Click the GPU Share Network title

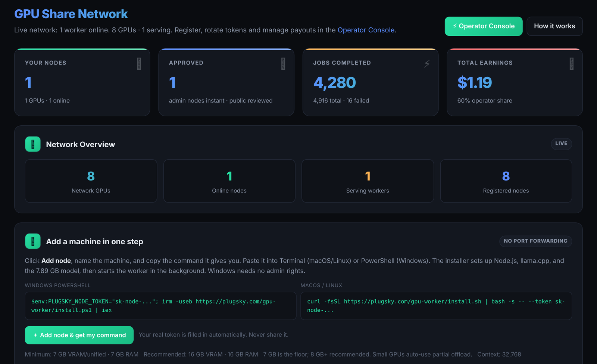click(71, 14)
